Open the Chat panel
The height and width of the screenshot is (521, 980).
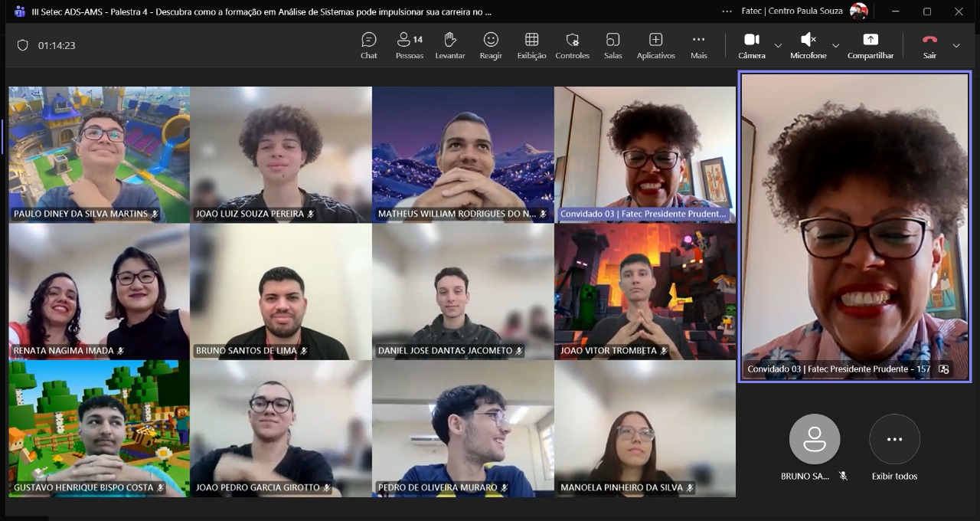coord(369,45)
